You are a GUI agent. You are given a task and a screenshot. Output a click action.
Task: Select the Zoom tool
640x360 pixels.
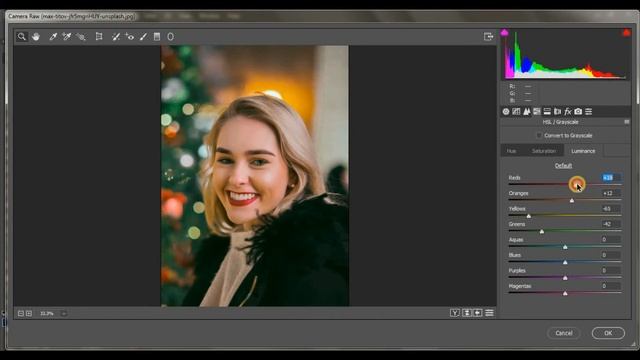click(x=22, y=37)
